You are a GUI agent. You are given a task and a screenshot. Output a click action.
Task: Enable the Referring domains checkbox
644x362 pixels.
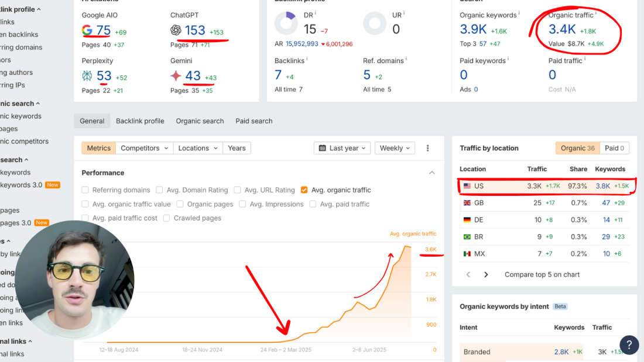point(85,190)
